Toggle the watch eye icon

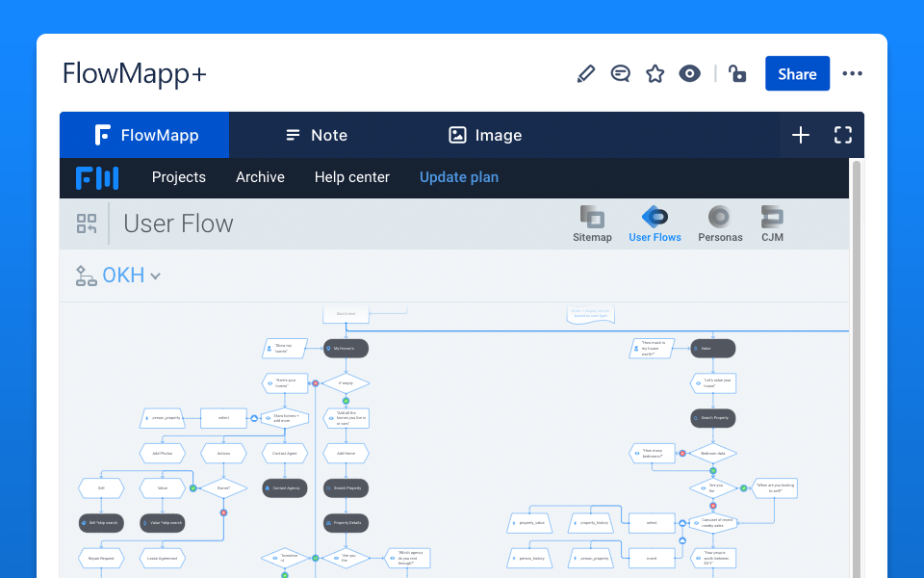point(689,74)
